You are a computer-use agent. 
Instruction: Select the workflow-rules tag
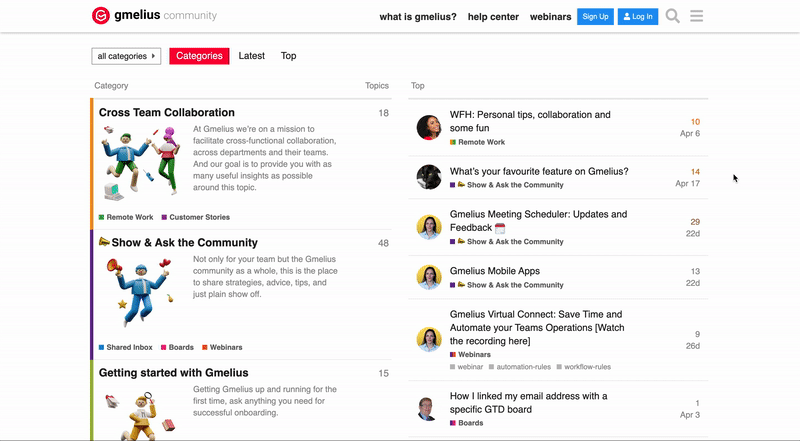click(584, 367)
